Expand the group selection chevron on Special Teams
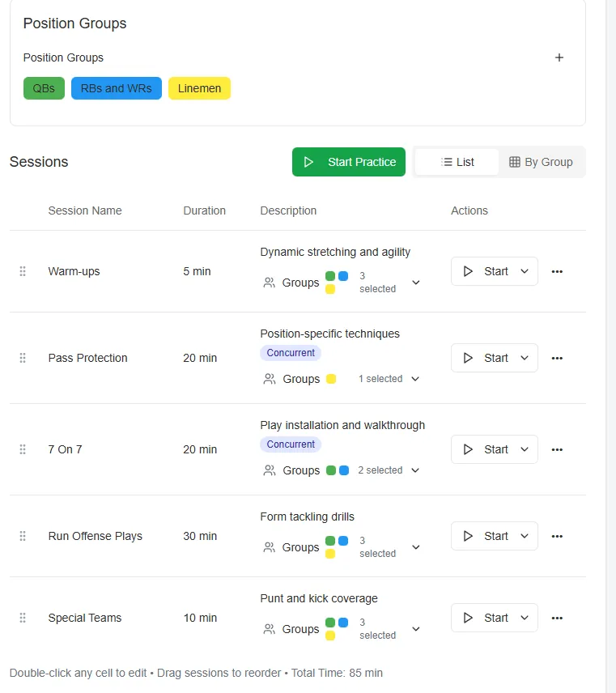 pos(415,629)
